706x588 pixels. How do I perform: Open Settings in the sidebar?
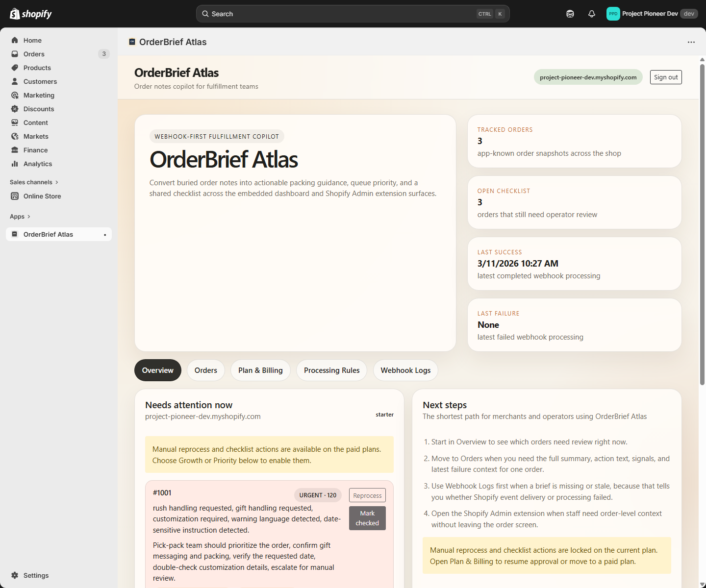(x=59, y=575)
